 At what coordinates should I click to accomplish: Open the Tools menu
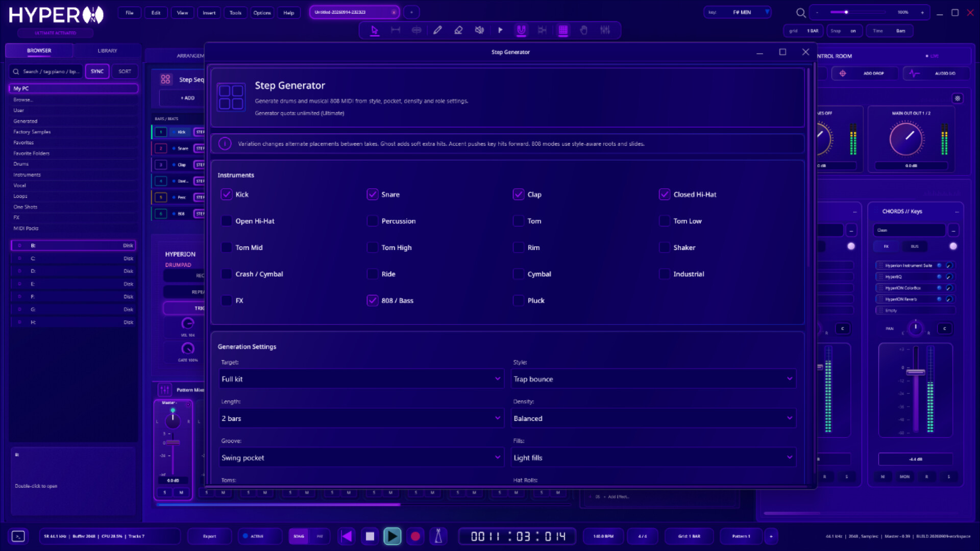(x=235, y=13)
